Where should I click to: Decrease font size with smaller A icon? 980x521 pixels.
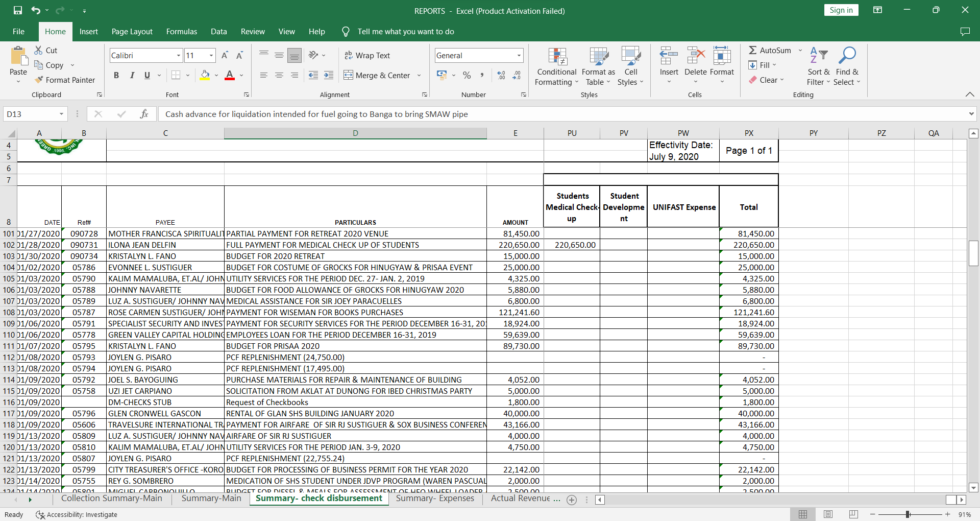[x=239, y=55]
